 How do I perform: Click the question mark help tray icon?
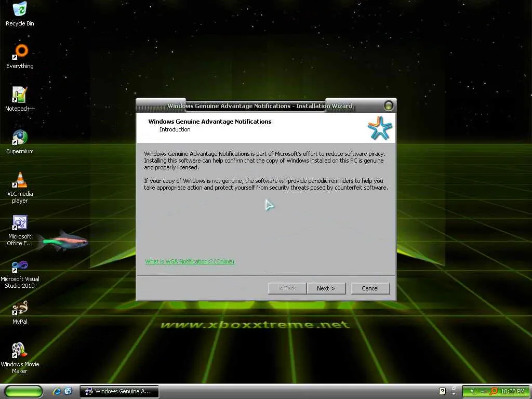click(442, 391)
